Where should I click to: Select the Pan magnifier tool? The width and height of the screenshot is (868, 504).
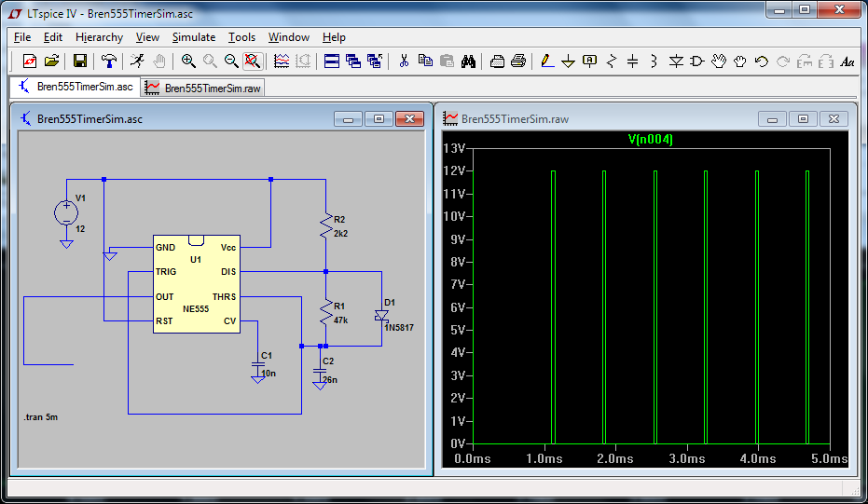point(210,61)
